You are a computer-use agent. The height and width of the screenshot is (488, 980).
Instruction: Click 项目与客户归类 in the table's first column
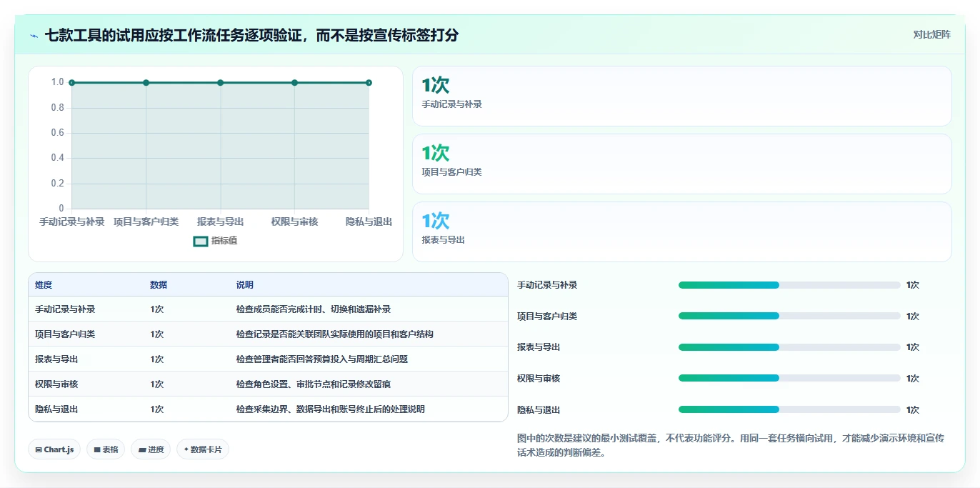pos(65,334)
